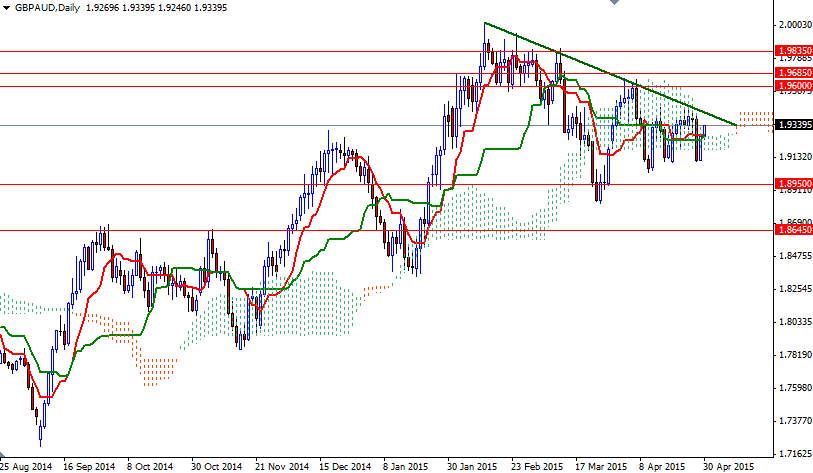Click the 1.80335 price axis value
The width and height of the screenshot is (813, 473).
(795, 322)
